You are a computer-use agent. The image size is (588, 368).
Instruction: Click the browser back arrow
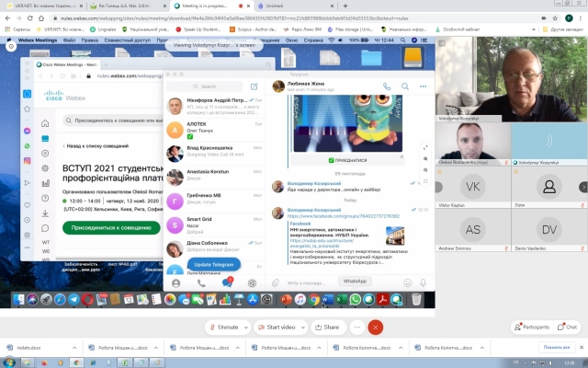8,18
